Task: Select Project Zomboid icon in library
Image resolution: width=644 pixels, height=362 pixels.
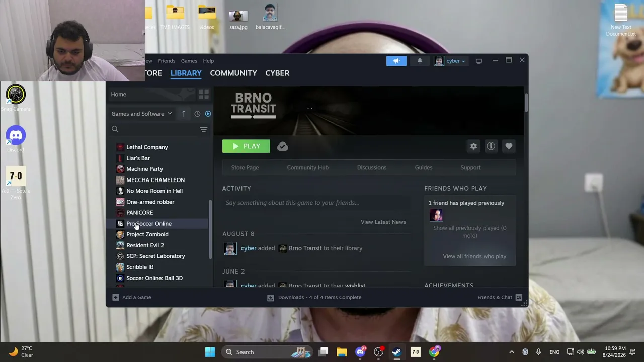Action: coord(120,234)
